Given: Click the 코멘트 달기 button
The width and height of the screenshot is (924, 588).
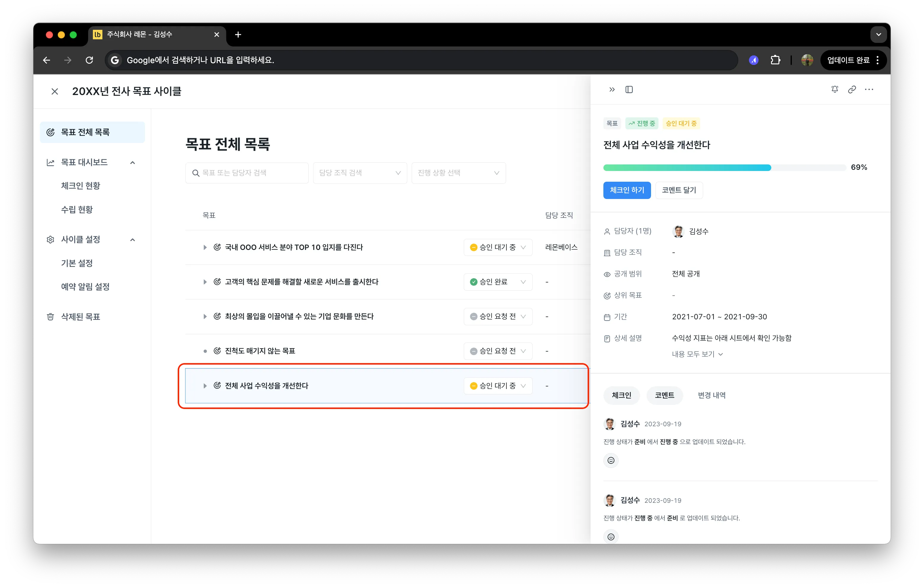Looking at the screenshot, I should [679, 190].
